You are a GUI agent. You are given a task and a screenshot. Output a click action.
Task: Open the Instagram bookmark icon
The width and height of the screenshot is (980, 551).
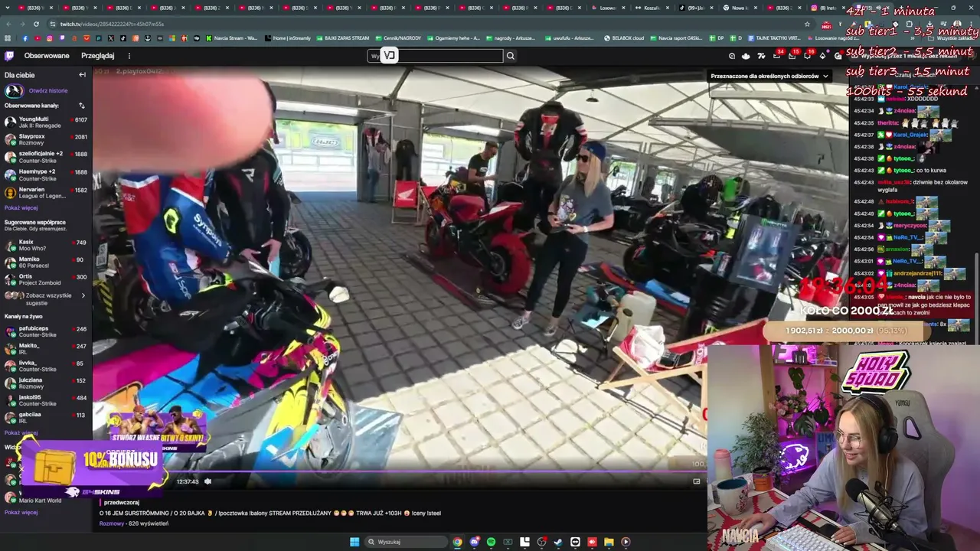click(50, 38)
